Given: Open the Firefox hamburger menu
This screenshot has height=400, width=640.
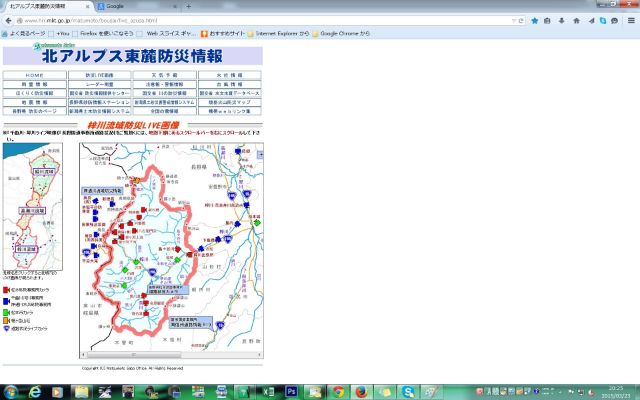Looking at the screenshot, I should coord(630,20).
